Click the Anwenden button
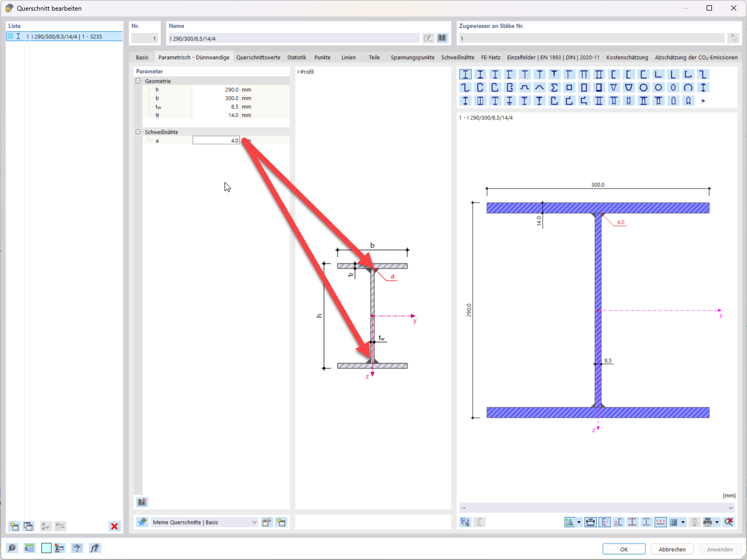Screen dimensions: 747x560 pos(720,549)
